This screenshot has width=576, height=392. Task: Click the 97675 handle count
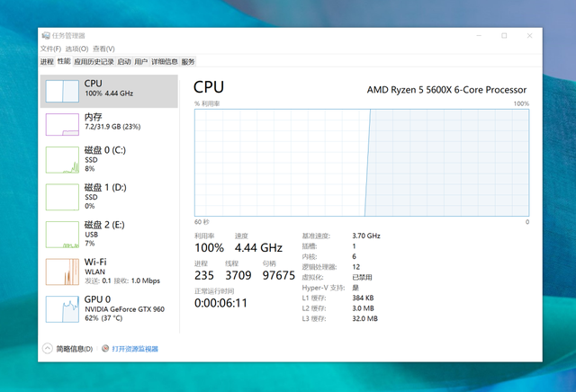279,275
